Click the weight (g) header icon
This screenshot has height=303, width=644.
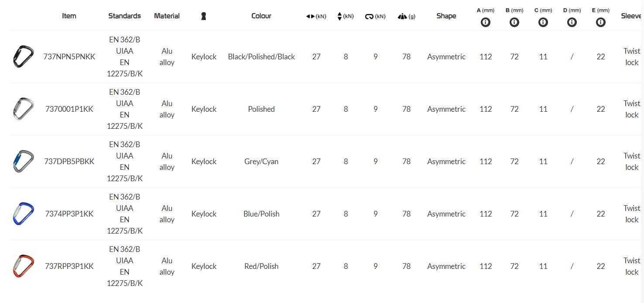[x=402, y=17]
